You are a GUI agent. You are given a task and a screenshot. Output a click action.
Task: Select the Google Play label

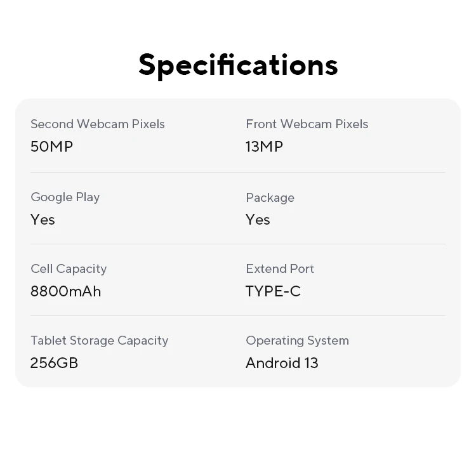65,197
